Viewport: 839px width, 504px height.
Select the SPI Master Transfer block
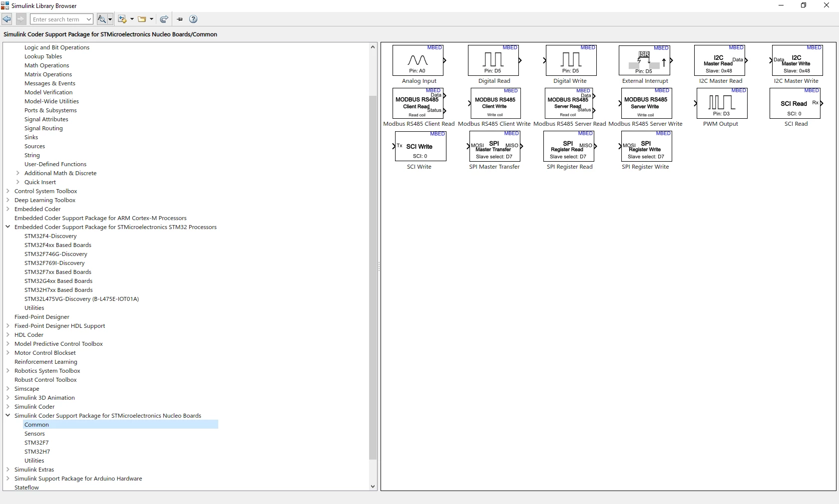coord(495,146)
